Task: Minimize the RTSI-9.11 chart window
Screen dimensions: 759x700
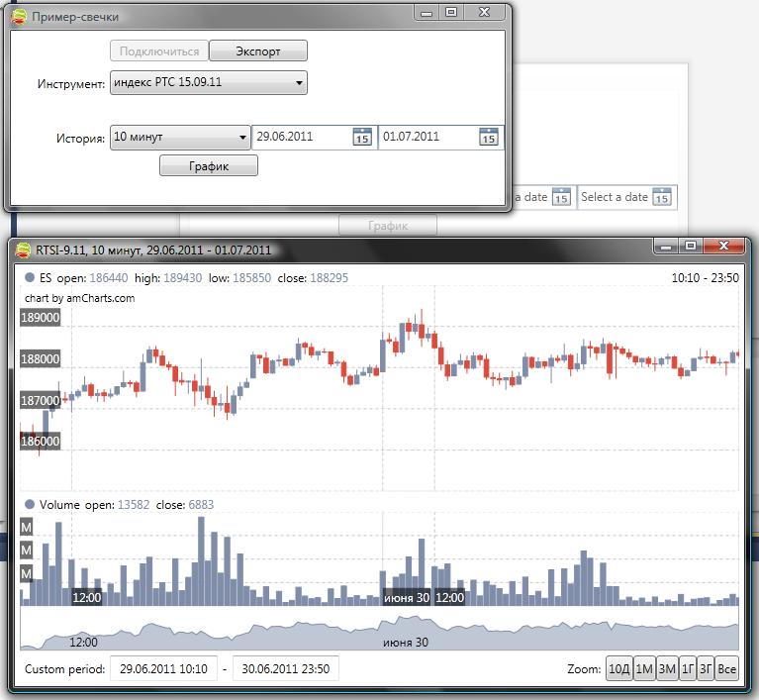Action: 666,247
